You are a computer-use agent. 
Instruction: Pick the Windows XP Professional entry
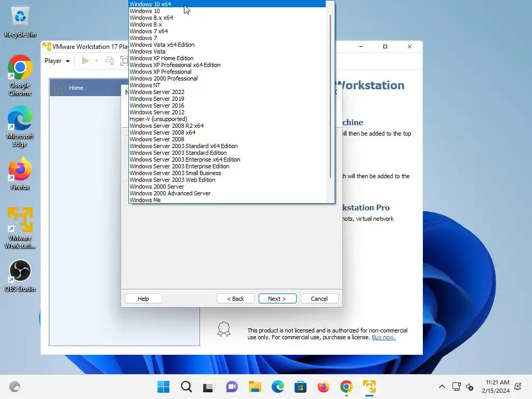(x=227, y=72)
